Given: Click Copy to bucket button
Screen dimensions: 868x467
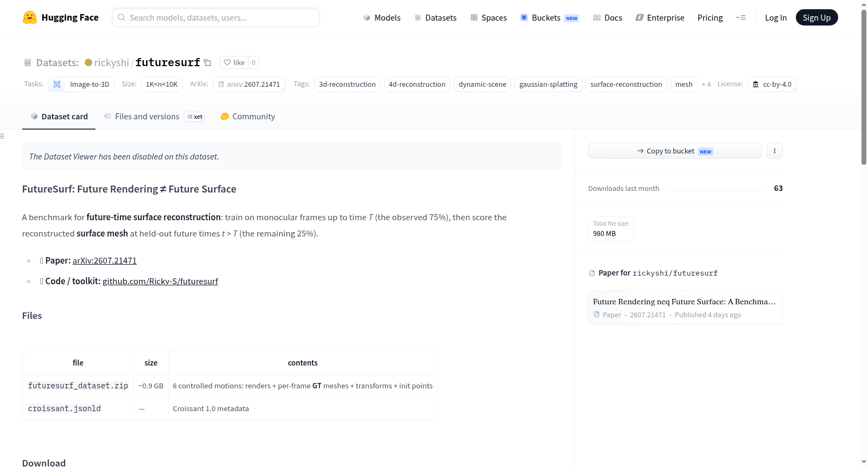Looking at the screenshot, I should pos(675,151).
